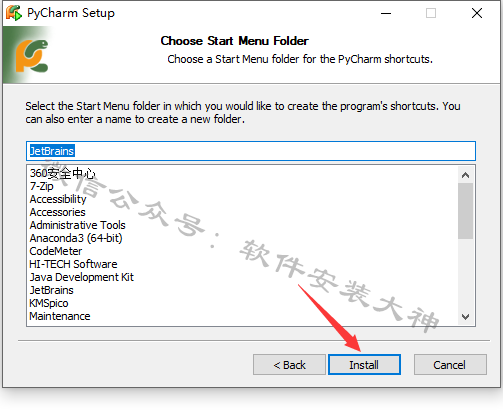Select Administrative Tools folder

(77, 225)
